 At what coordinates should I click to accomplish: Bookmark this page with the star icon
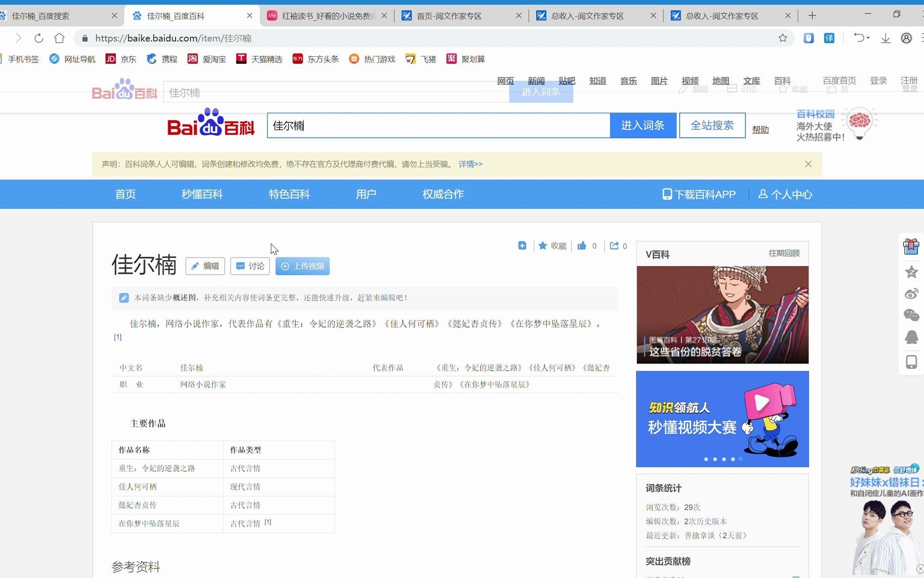pyautogui.click(x=783, y=38)
